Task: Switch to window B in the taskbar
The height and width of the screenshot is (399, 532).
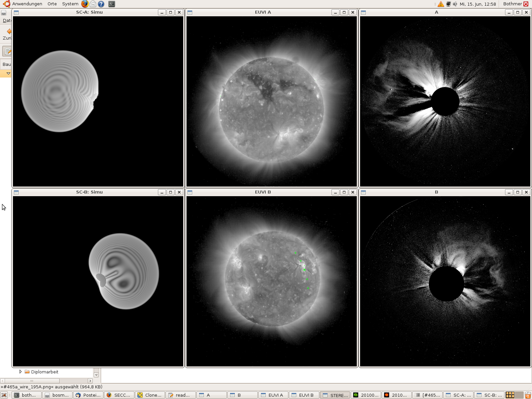Action: point(242,395)
